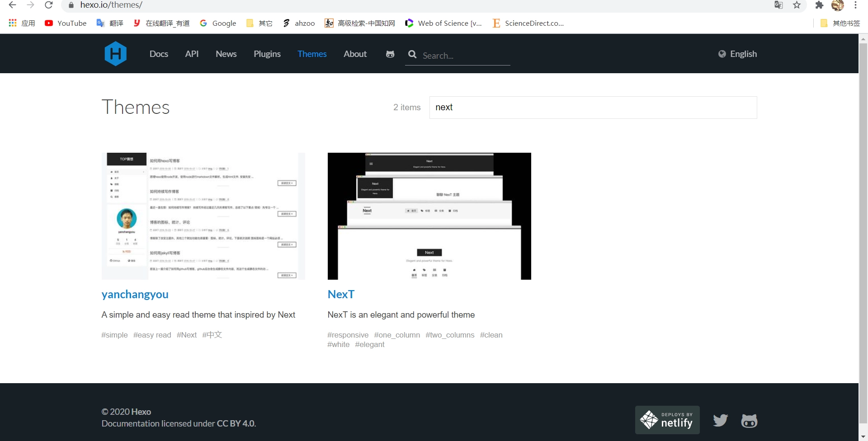868x441 pixels.
Task: Open the 其它 bookmarks folder
Action: click(x=259, y=23)
